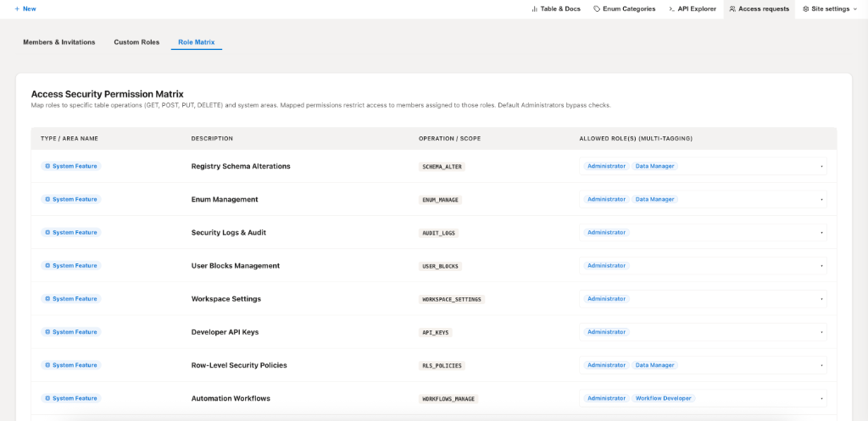This screenshot has width=868, height=421.
Task: Click System Feature badge in Workspace Settings row
Action: tap(71, 299)
